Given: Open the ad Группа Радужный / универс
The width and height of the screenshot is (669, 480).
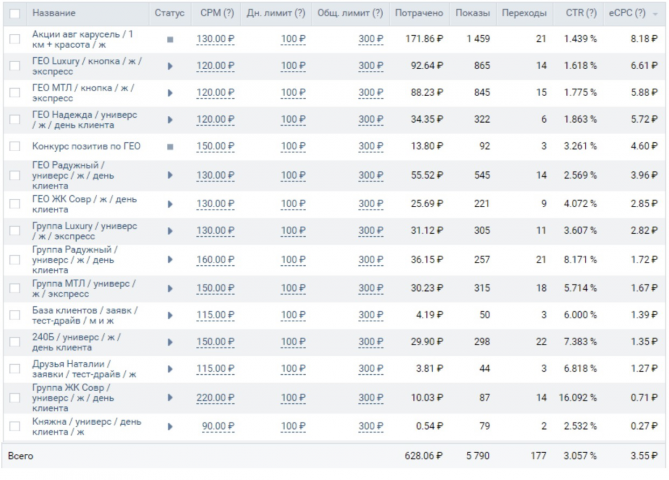Looking at the screenshot, I should [75, 259].
